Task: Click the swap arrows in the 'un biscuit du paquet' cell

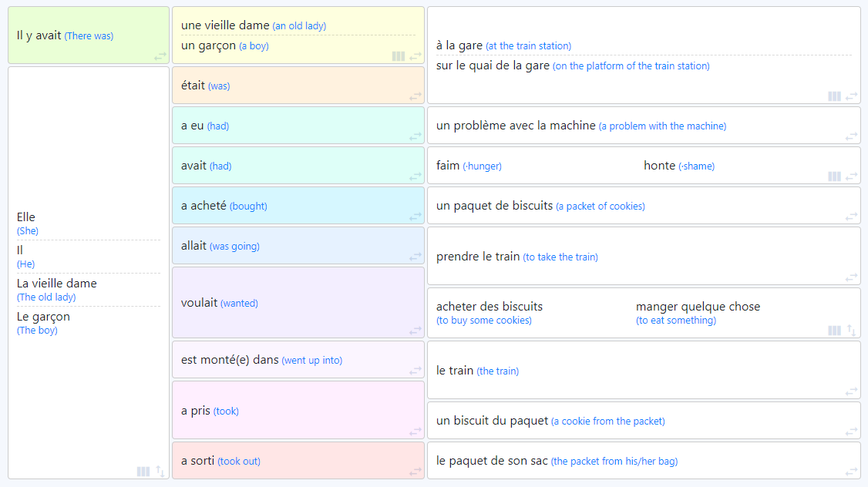Action: click(852, 432)
